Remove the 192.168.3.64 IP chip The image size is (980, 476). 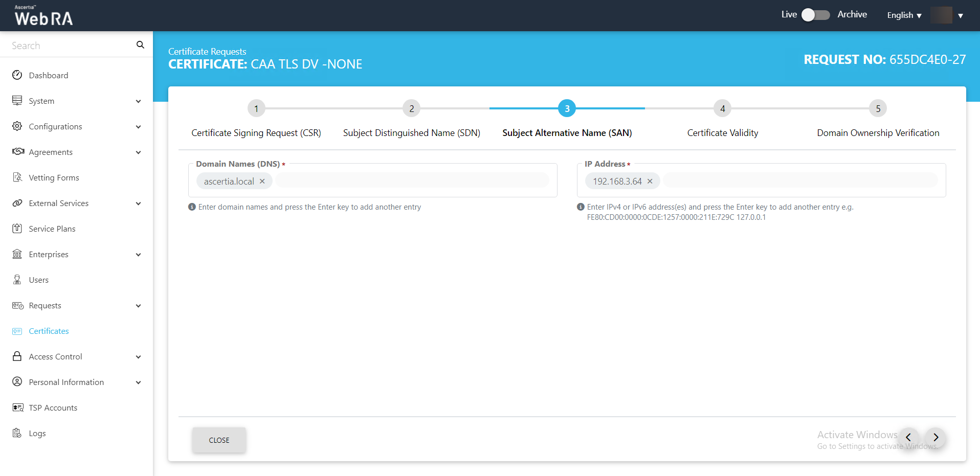click(650, 182)
